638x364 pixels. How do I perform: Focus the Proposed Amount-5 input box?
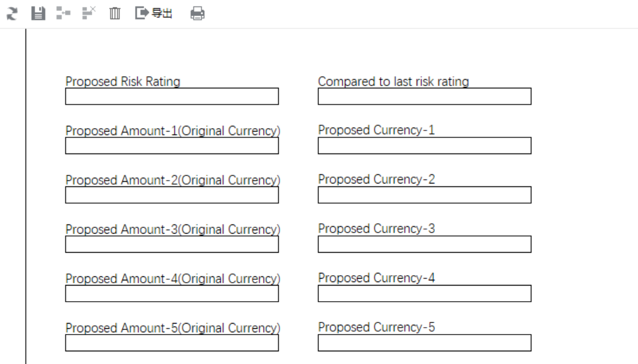(x=172, y=343)
